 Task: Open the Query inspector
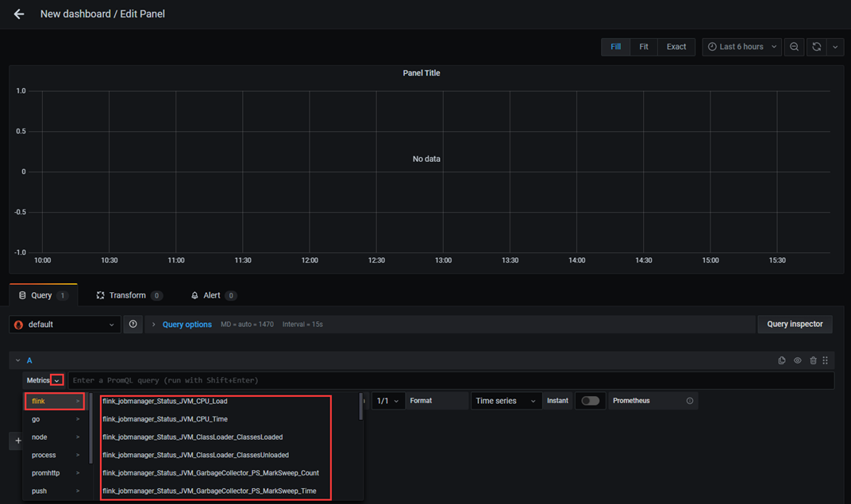pos(795,324)
